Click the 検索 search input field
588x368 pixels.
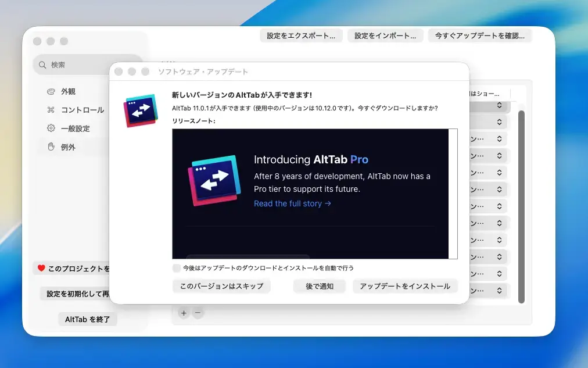coord(88,65)
